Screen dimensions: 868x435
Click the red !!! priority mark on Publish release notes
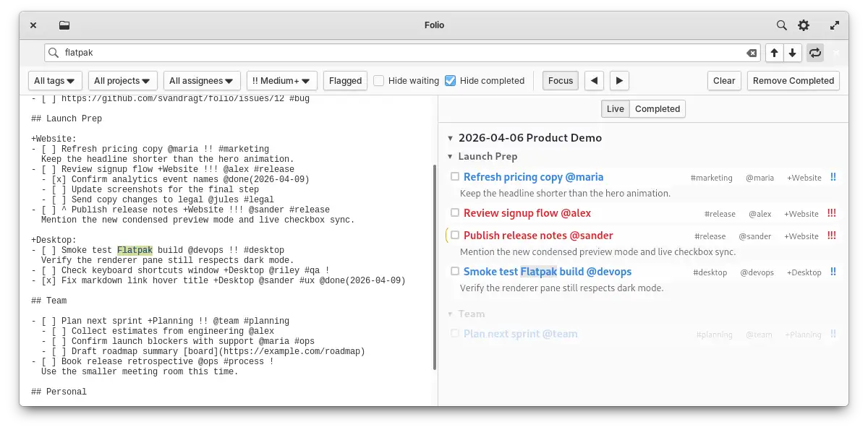click(x=831, y=236)
